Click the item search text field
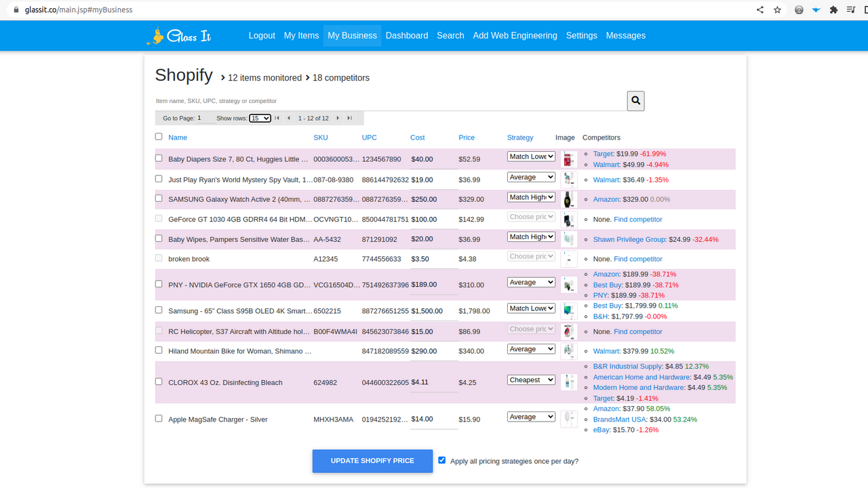 coord(391,101)
